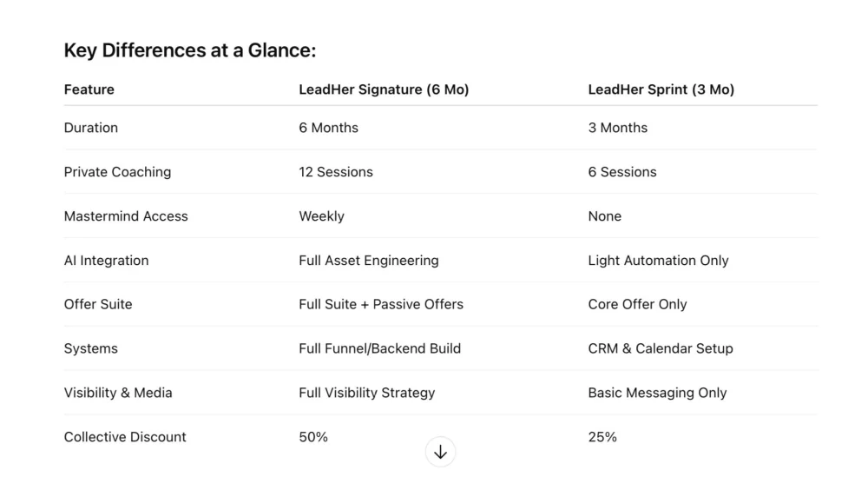Screen dimensions: 868x490
Task: Click the '6 Months' cell
Action: point(328,128)
